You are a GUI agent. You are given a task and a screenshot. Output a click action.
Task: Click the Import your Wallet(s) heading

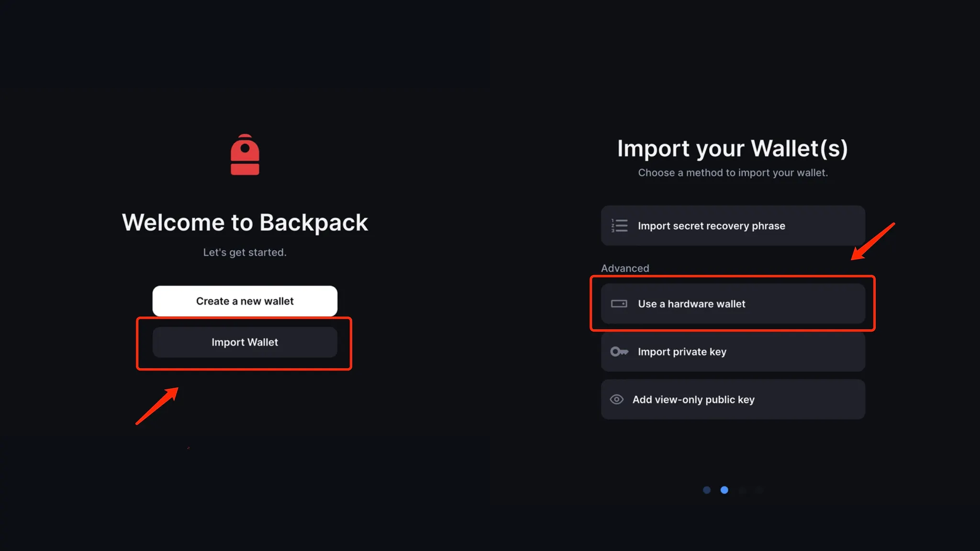click(x=733, y=148)
